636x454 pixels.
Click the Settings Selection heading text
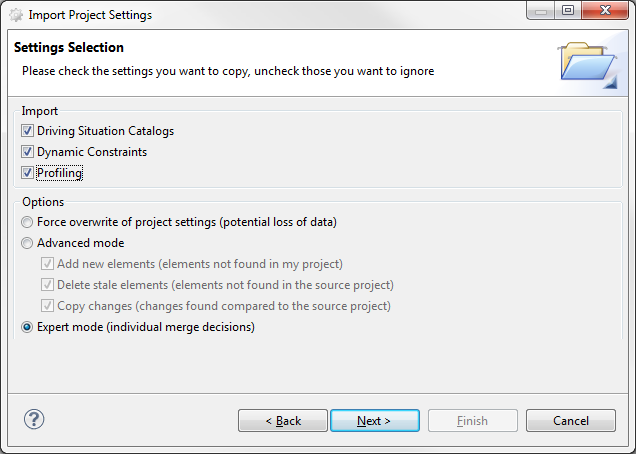[68, 48]
